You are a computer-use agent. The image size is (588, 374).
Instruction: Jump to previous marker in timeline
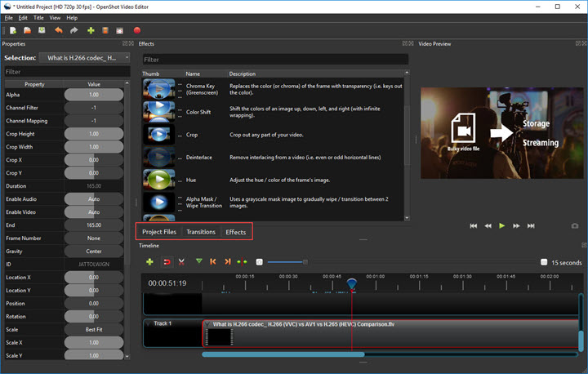pyautogui.click(x=213, y=262)
